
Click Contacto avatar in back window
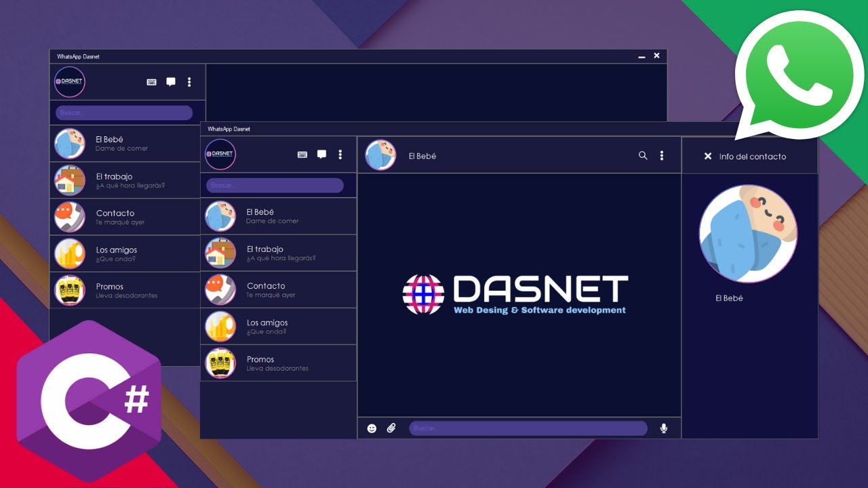pyautogui.click(x=70, y=217)
